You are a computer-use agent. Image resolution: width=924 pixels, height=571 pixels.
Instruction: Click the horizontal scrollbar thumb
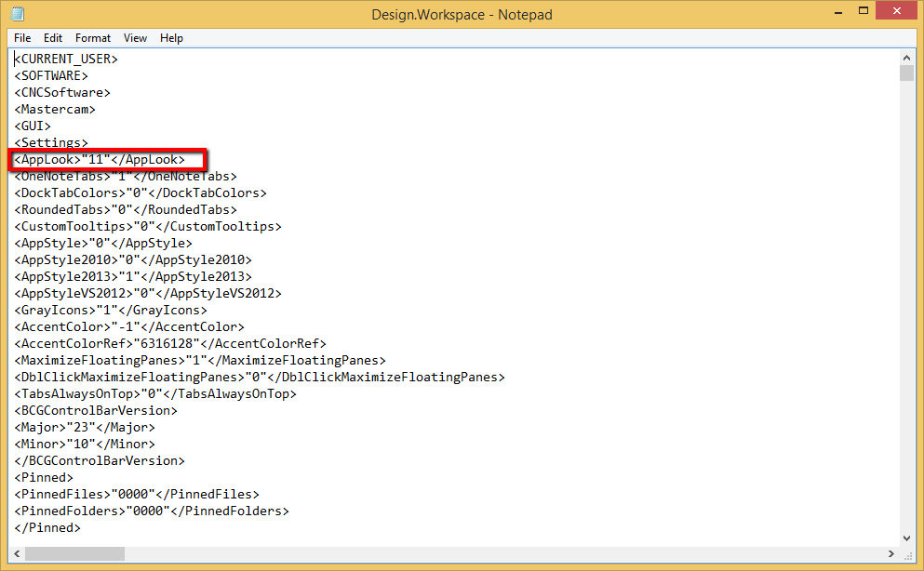74,553
